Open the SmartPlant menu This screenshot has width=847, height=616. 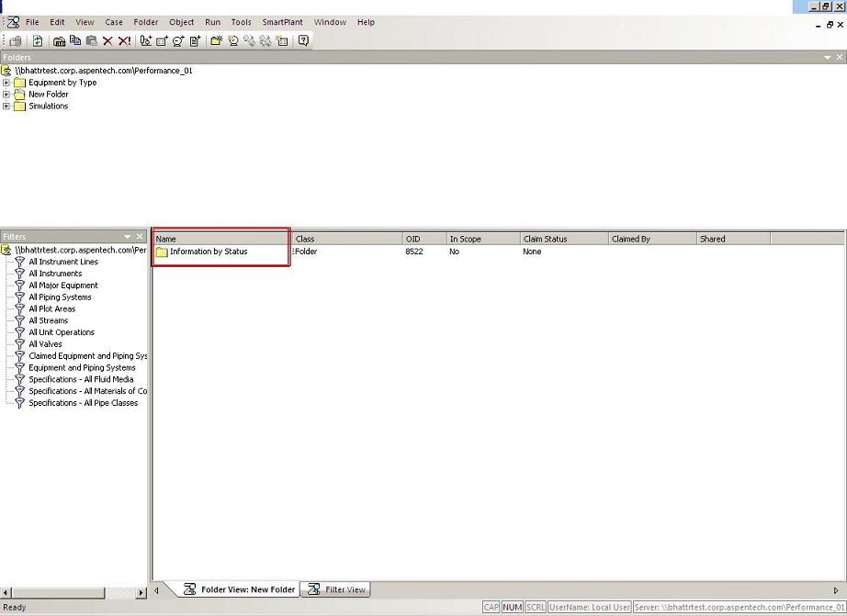[283, 22]
